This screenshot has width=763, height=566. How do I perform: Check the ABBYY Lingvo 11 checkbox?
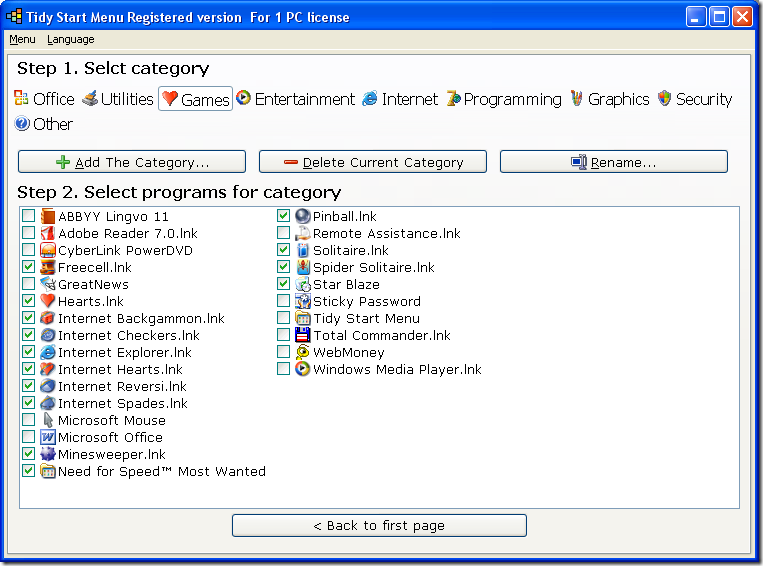tap(29, 216)
